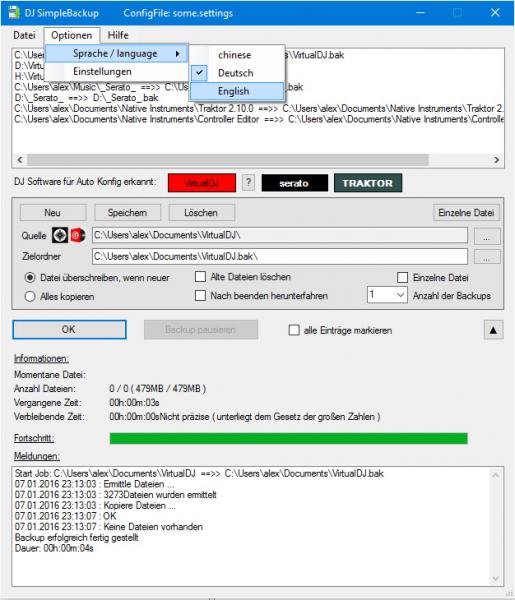515x600 pixels.
Task: Browse for the Quelle folder with '...' button
Action: (x=487, y=236)
